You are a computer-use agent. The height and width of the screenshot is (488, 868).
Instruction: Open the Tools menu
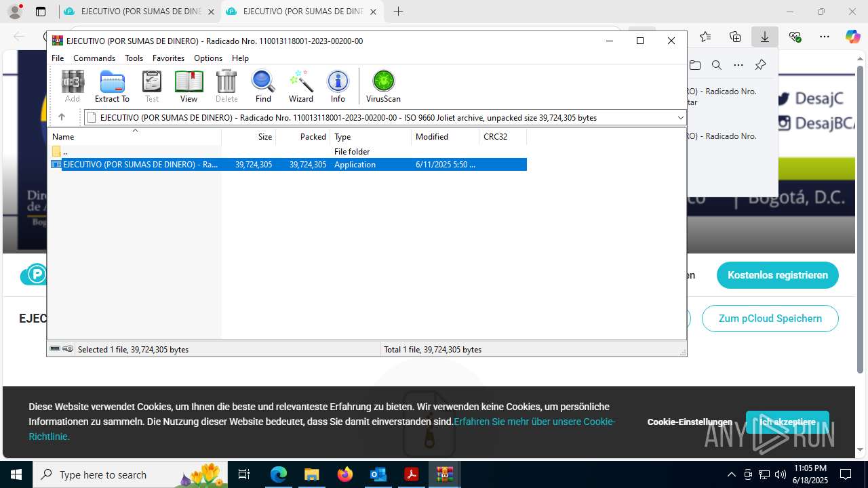tap(134, 58)
